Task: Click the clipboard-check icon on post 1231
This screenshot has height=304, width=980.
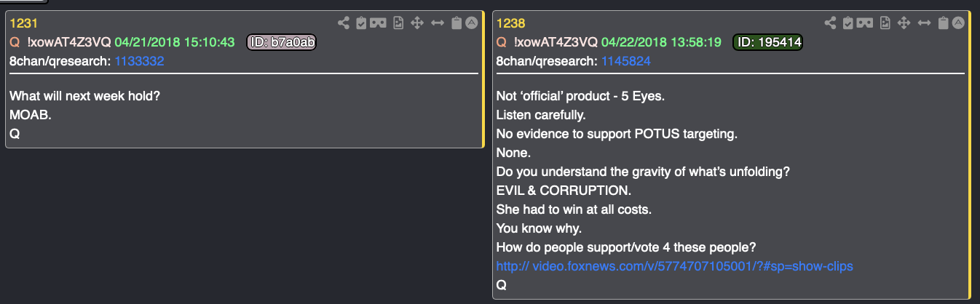Action: click(x=360, y=23)
